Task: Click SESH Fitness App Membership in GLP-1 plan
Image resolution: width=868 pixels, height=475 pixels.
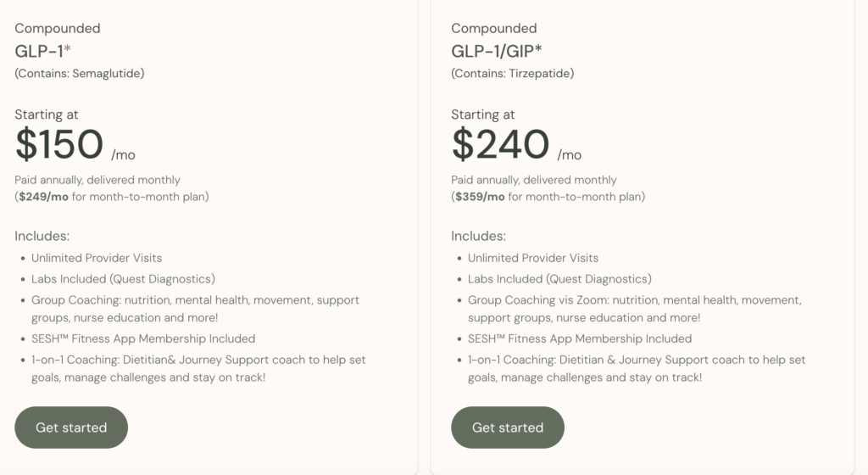Action: tap(143, 338)
